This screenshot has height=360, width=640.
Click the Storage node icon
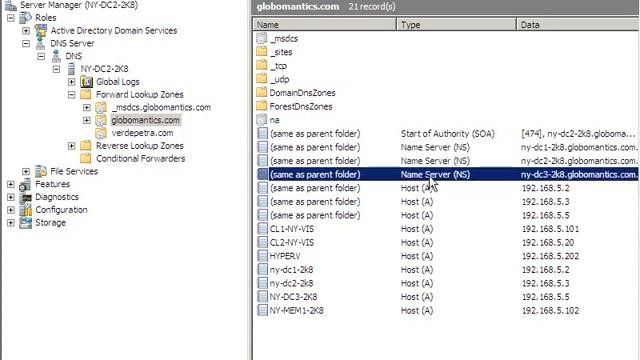(26, 222)
